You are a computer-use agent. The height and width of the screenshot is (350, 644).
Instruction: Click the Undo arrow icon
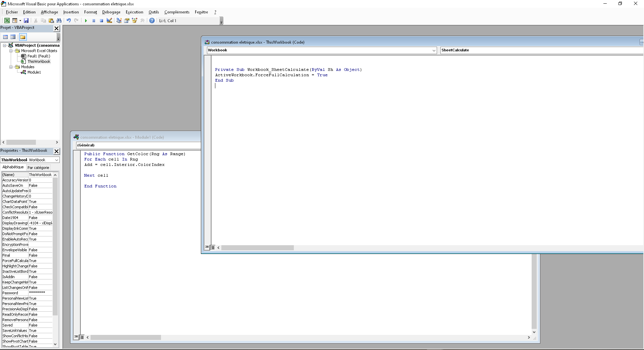tap(68, 20)
